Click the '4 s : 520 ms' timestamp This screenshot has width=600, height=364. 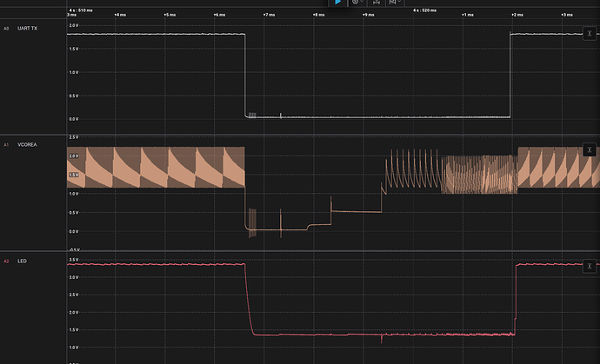coord(424,10)
